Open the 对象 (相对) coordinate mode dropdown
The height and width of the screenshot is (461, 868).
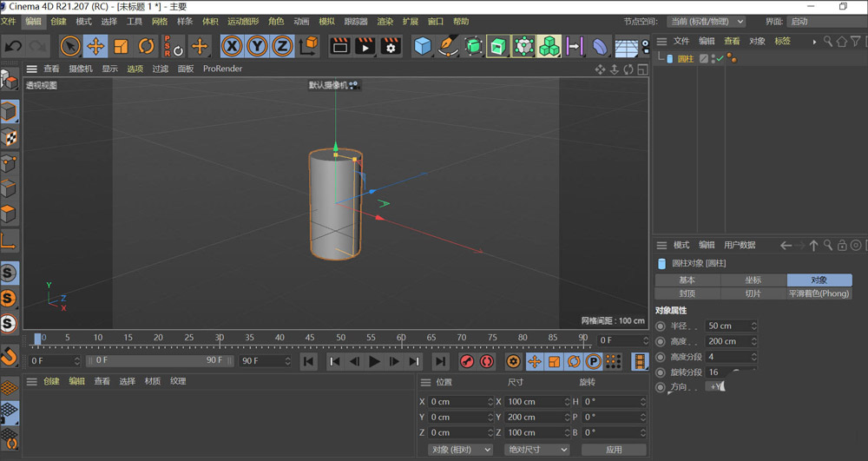(460, 450)
